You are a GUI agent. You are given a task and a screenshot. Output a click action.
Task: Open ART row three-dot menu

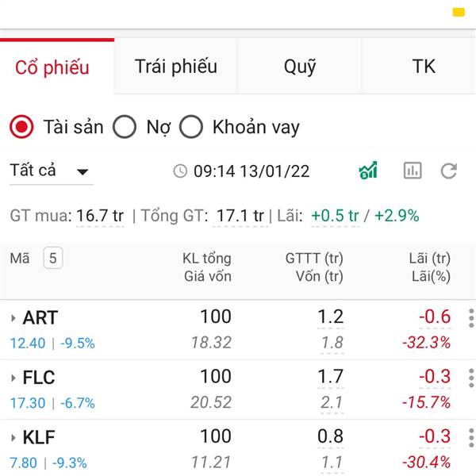(471, 318)
